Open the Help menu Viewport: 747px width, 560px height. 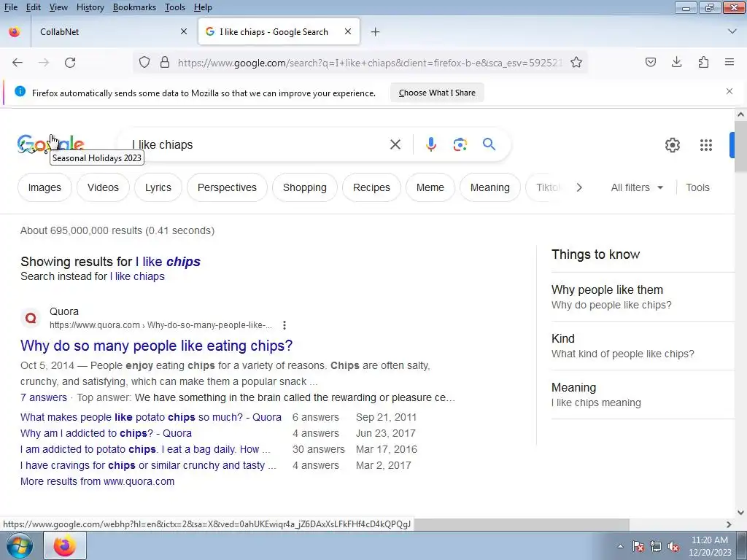click(x=203, y=7)
